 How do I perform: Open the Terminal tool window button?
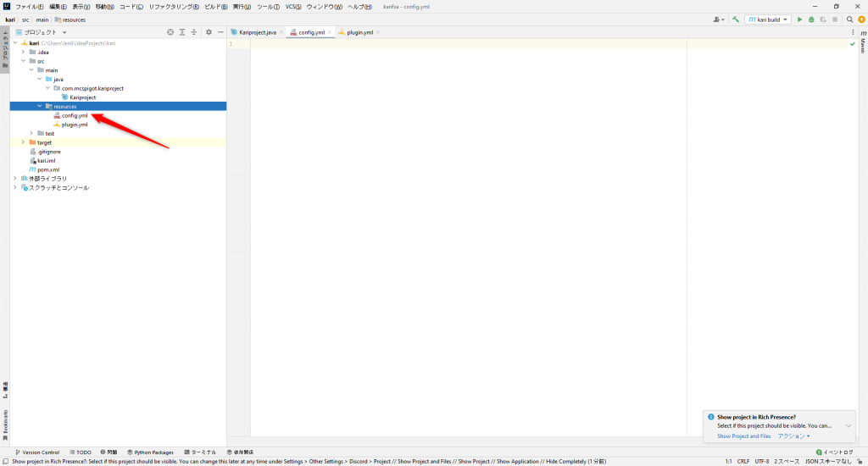(x=200, y=452)
